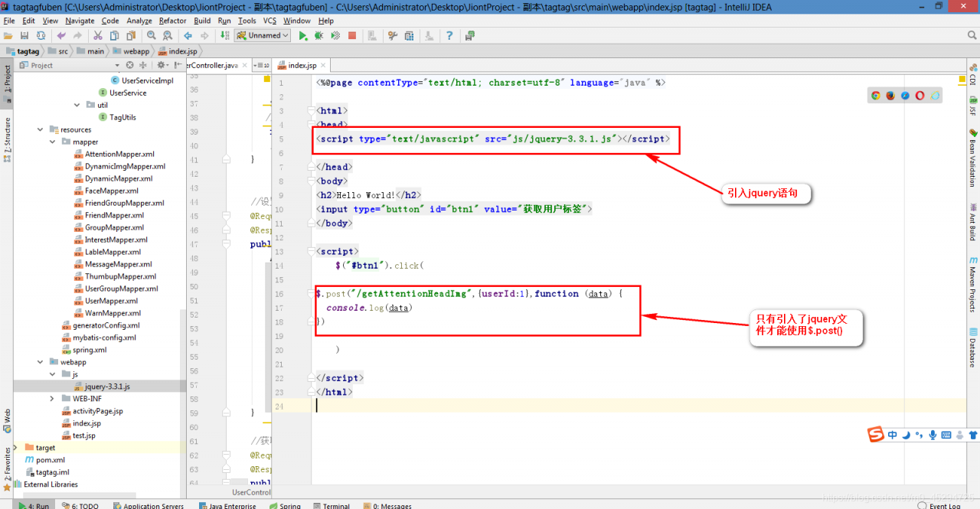Expand the WEB-INF folder
The width and height of the screenshot is (980, 509).
click(53, 399)
